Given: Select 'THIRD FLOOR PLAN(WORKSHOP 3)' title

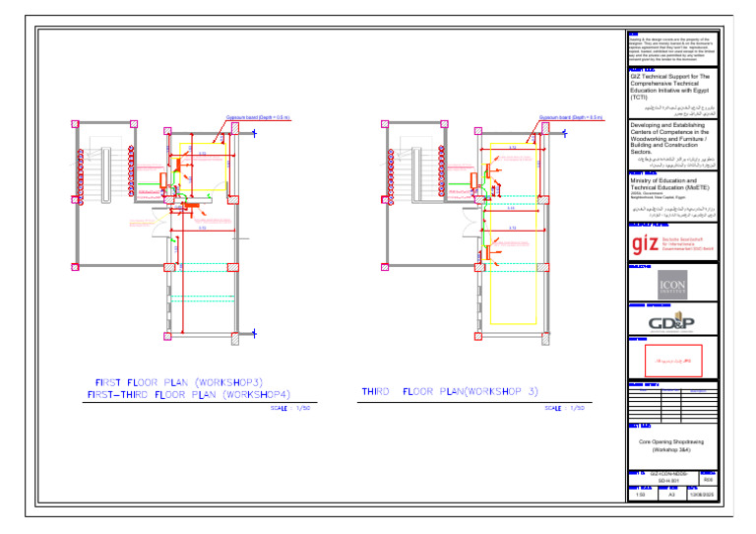Looking at the screenshot, I should click(450, 391).
